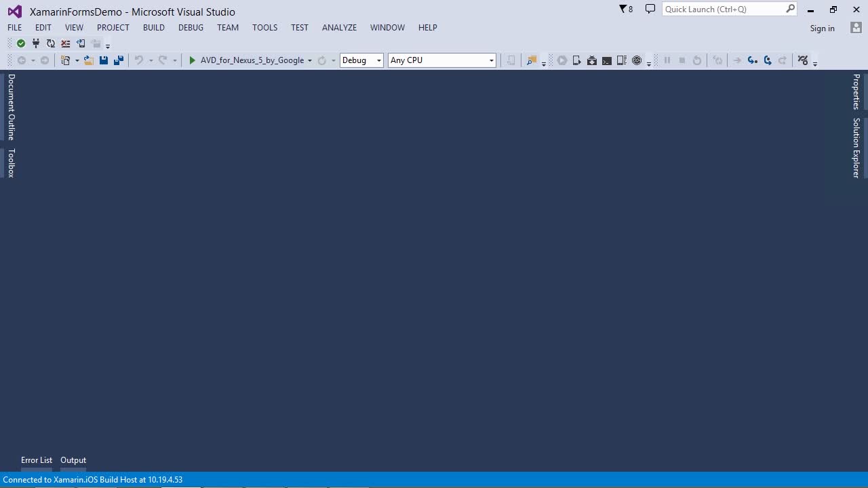Expand the AVD_for_Nexus_5_by_Google device dropdown

tap(310, 60)
